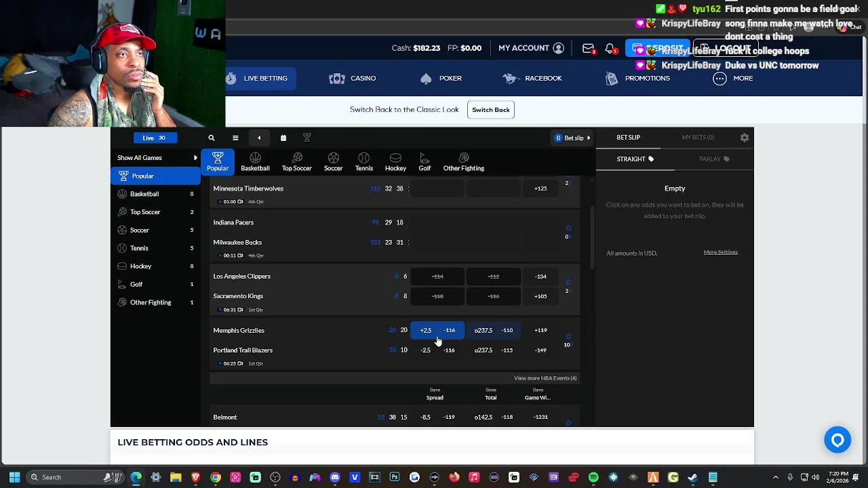Image resolution: width=868 pixels, height=488 pixels.
Task: Open the calendar schedule icon
Action: click(x=283, y=138)
